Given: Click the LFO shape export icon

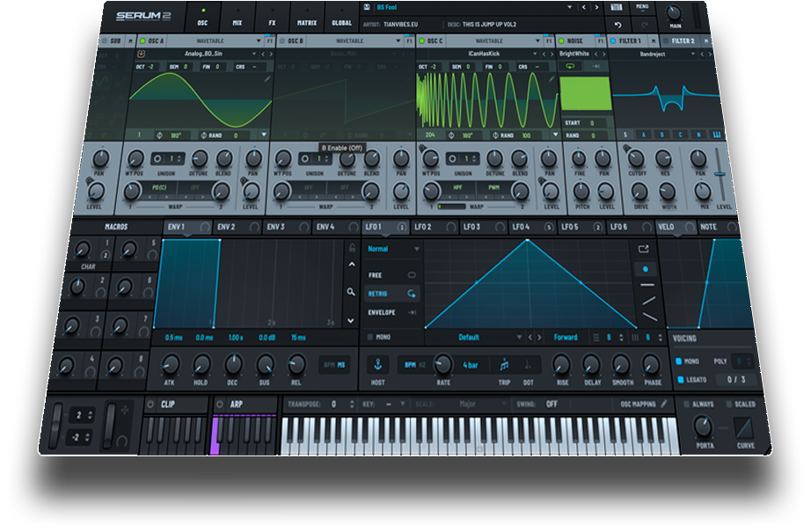Looking at the screenshot, I should coord(644,249).
